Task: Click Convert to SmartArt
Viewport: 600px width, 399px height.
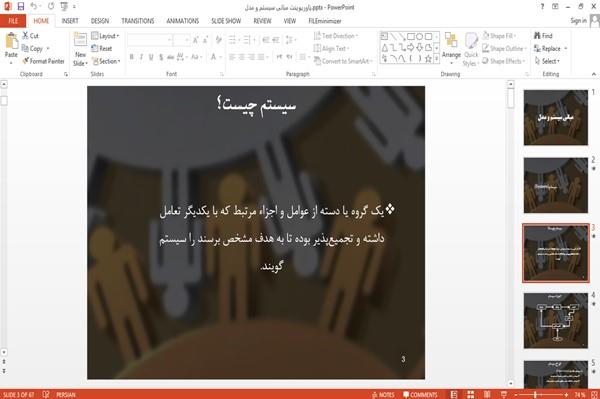Action: [x=342, y=61]
